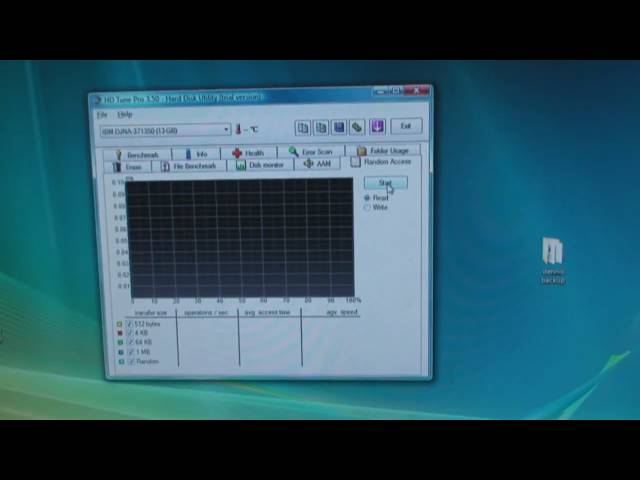Image resolution: width=640 pixels, height=480 pixels.
Task: Start the random access test
Action: [386, 182]
